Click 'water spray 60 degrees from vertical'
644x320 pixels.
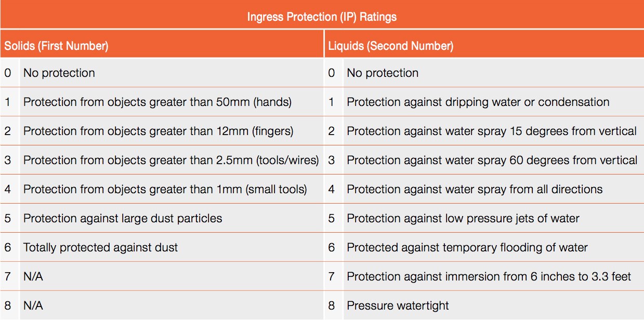492,160
